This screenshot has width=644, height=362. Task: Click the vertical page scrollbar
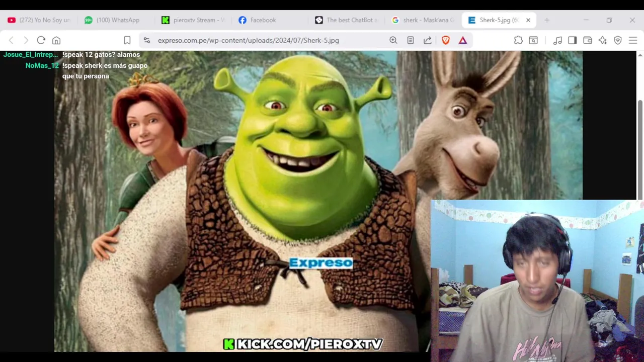click(x=640, y=149)
